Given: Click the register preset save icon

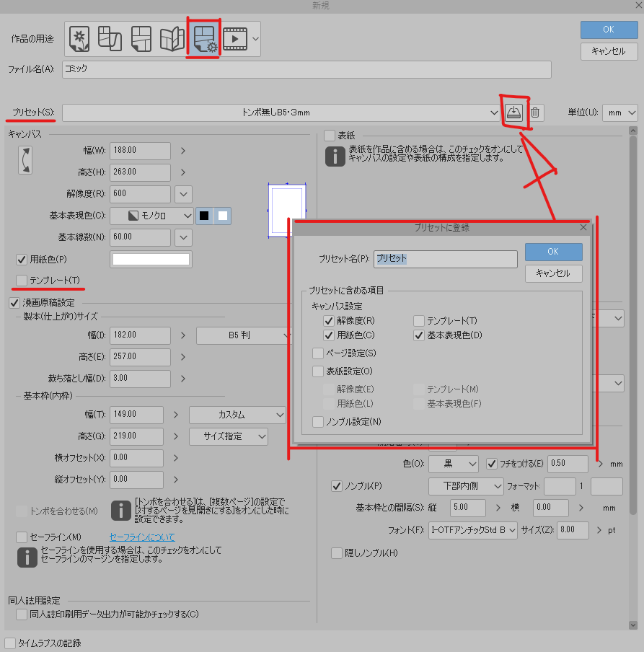Looking at the screenshot, I should 515,113.
